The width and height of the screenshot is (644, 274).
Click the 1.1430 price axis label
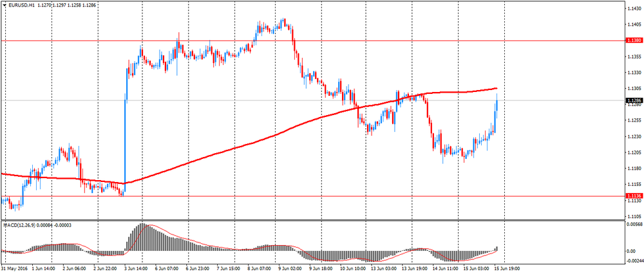coord(633,8)
